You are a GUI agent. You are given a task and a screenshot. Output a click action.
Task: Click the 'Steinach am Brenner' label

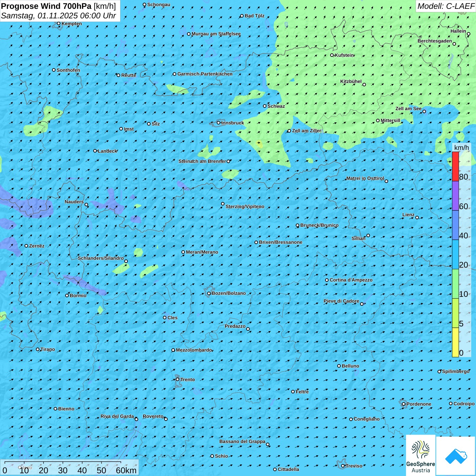click(202, 161)
